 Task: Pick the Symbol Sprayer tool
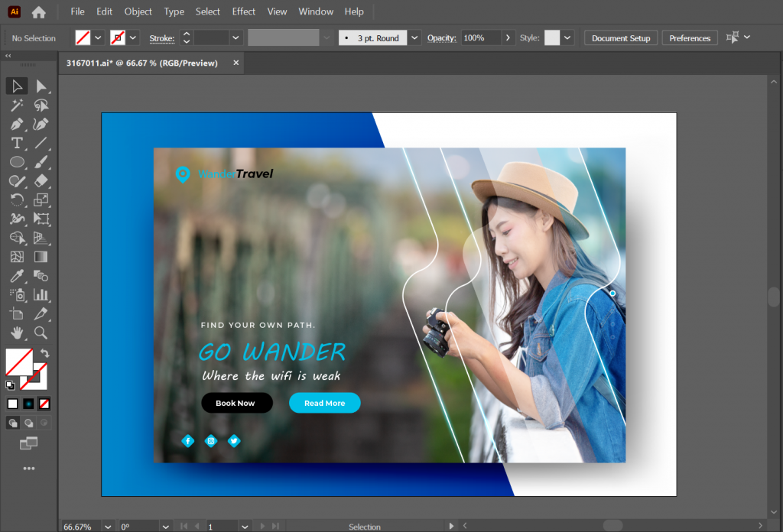[x=17, y=295]
